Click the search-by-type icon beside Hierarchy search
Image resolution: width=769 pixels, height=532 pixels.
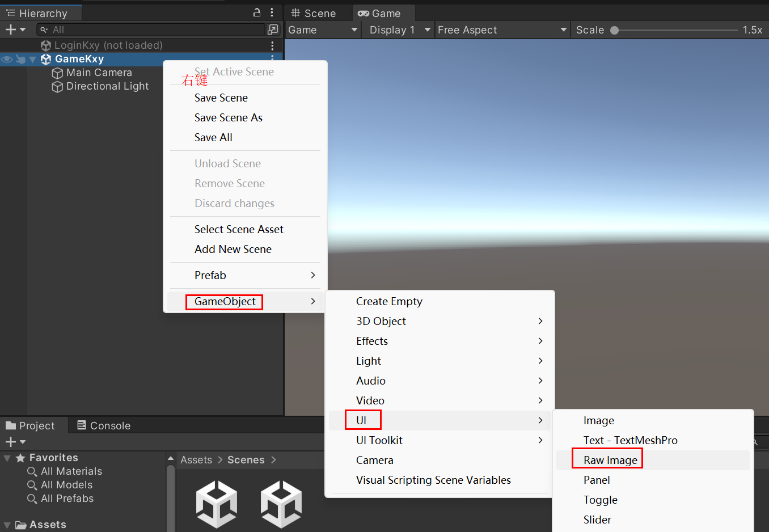coord(273,29)
